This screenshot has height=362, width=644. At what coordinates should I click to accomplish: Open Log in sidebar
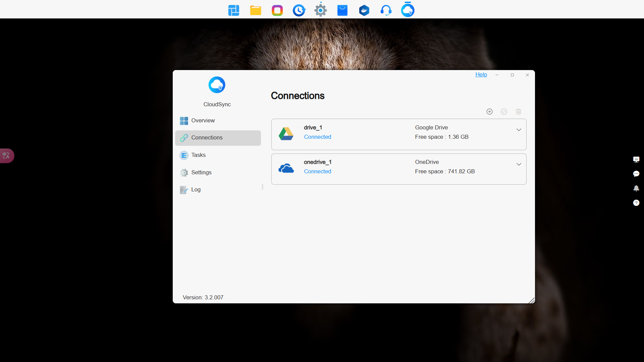[x=218, y=190]
